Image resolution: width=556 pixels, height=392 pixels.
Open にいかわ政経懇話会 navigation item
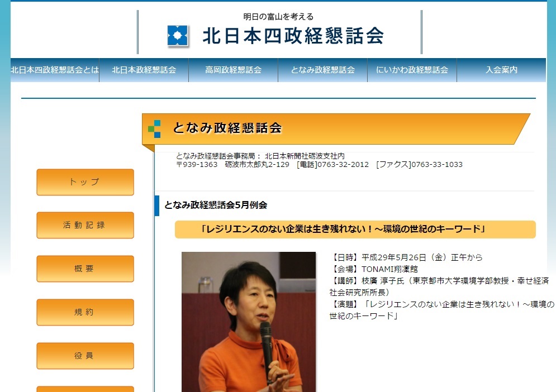[x=412, y=70]
